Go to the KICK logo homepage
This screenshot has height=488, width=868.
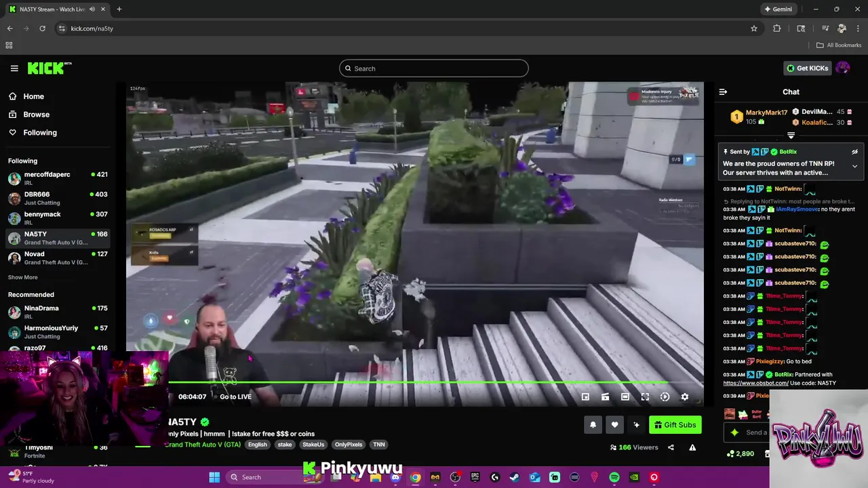(x=49, y=68)
